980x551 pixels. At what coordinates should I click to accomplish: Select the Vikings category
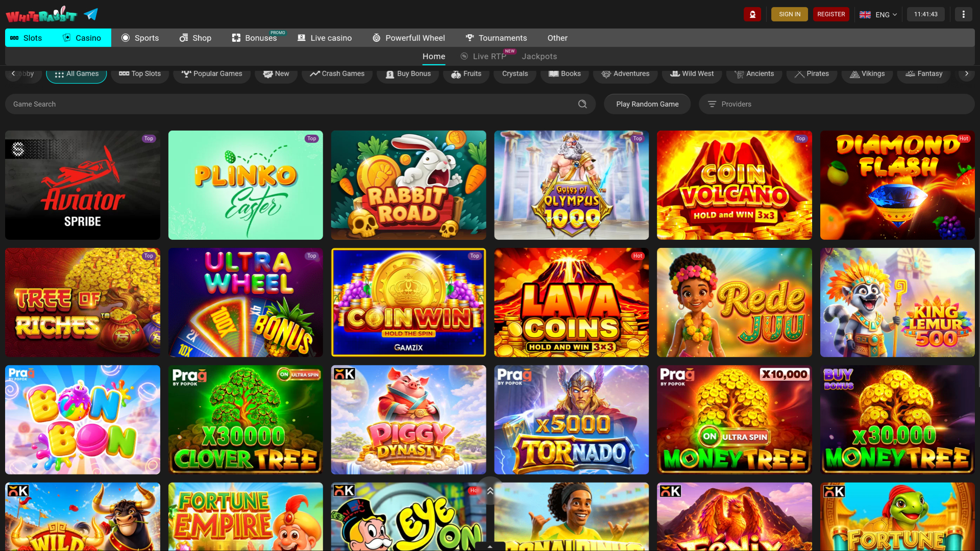point(867,74)
